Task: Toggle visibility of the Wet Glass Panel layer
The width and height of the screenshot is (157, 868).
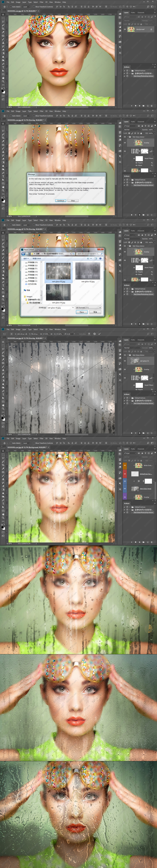Action: [125, 489]
